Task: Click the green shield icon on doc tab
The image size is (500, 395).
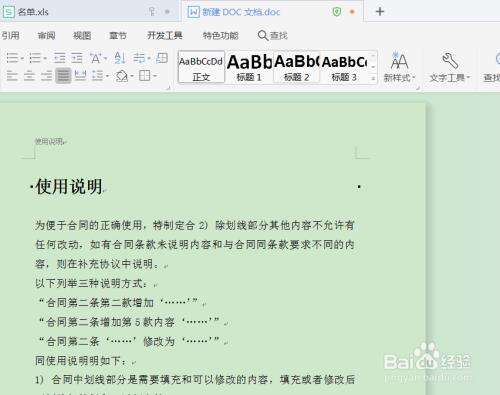Action: pyautogui.click(x=337, y=12)
